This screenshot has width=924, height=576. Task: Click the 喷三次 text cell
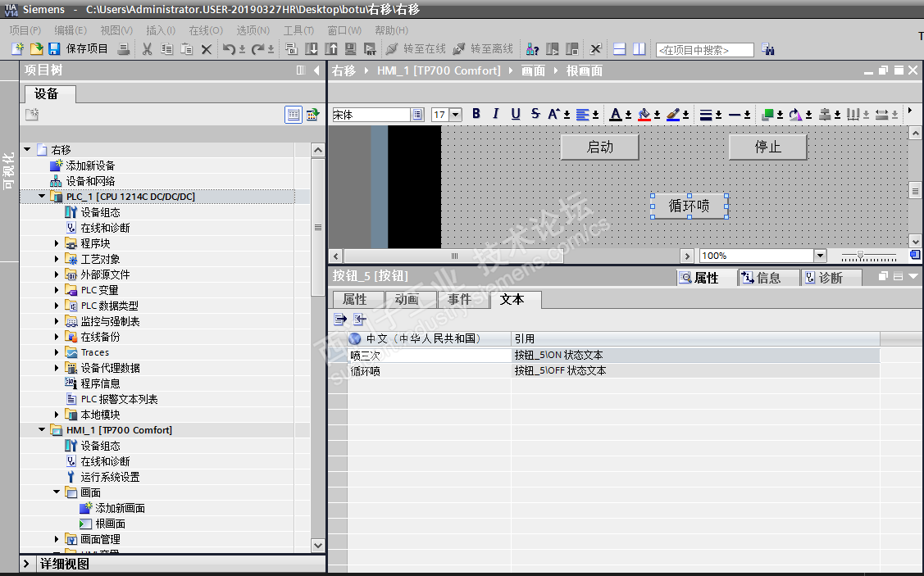(429, 355)
